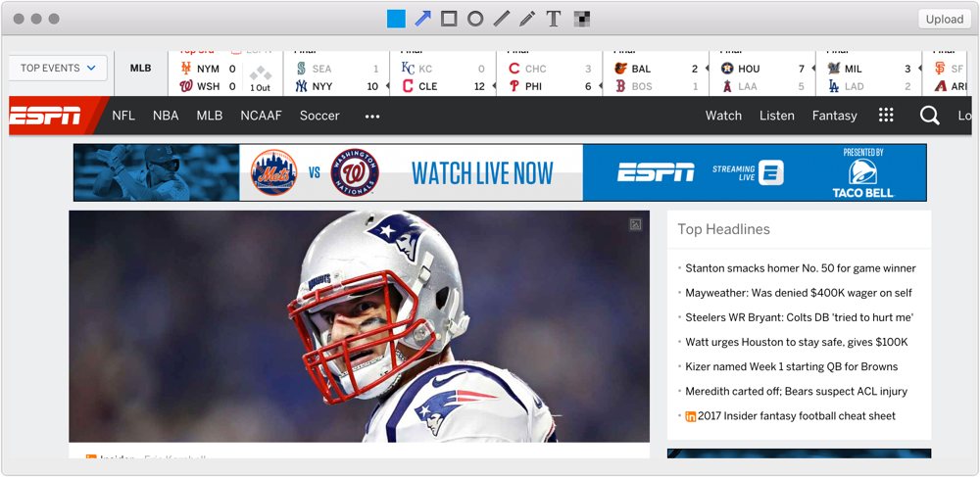
Task: Click the image expand icon on hero photo
Action: pyautogui.click(x=636, y=224)
